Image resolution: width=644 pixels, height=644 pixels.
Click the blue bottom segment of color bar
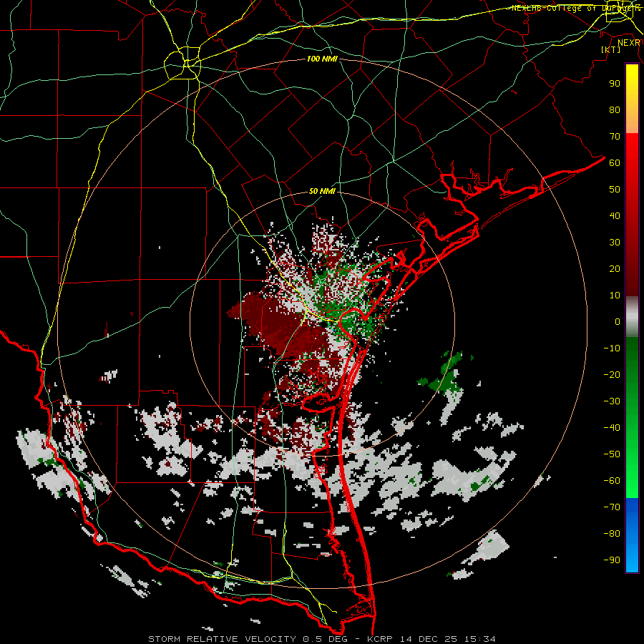pyautogui.click(x=632, y=535)
